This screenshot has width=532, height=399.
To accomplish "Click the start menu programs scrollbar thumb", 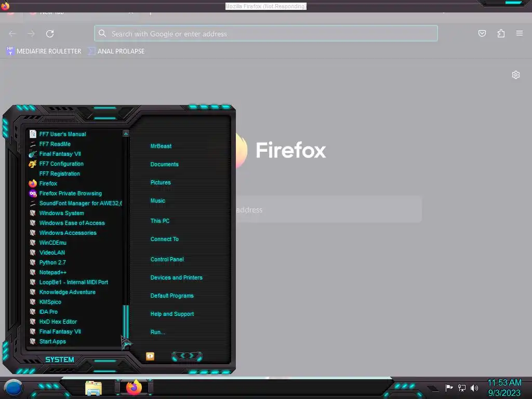I will 126,321.
